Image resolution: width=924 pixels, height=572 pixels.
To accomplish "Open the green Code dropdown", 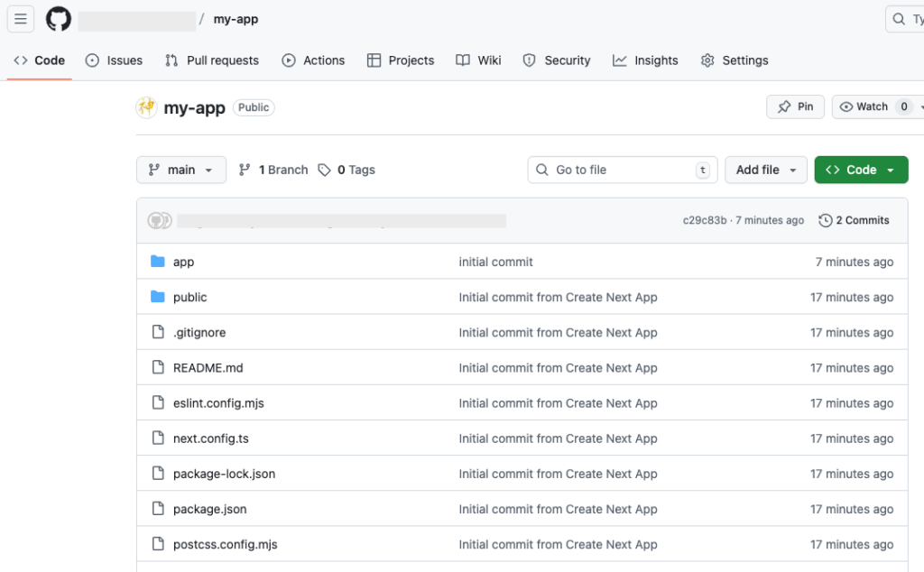I will 861,170.
